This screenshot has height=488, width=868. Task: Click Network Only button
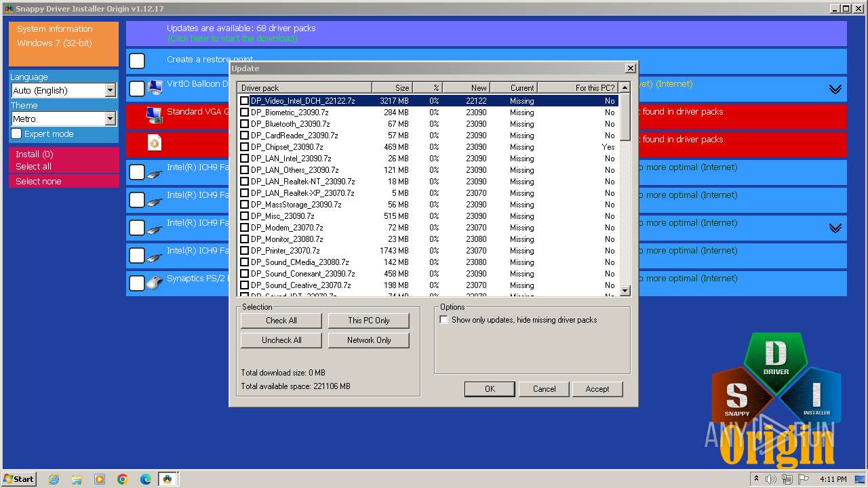pos(369,340)
